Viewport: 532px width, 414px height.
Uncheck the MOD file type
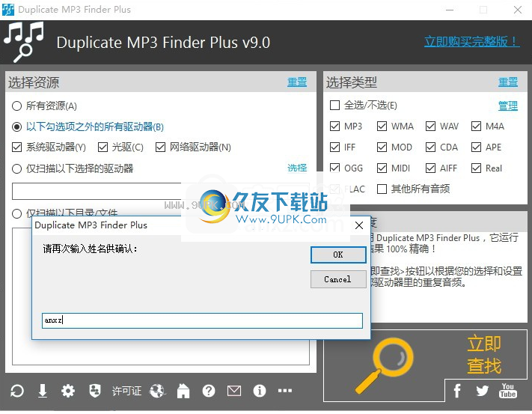click(382, 147)
